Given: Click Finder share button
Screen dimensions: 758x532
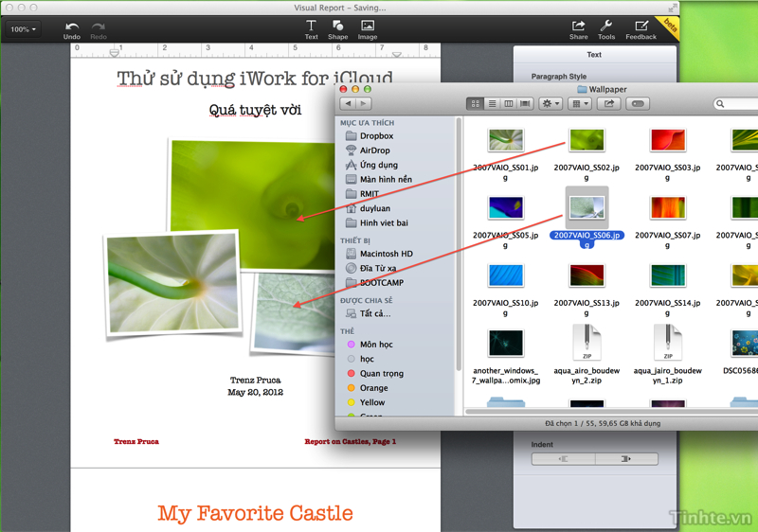Looking at the screenshot, I should [608, 103].
